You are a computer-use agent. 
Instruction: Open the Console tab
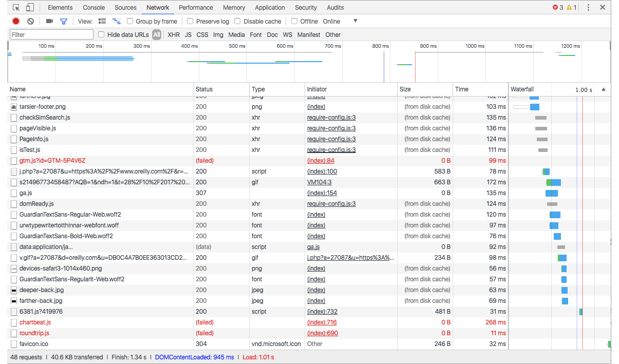click(x=93, y=8)
